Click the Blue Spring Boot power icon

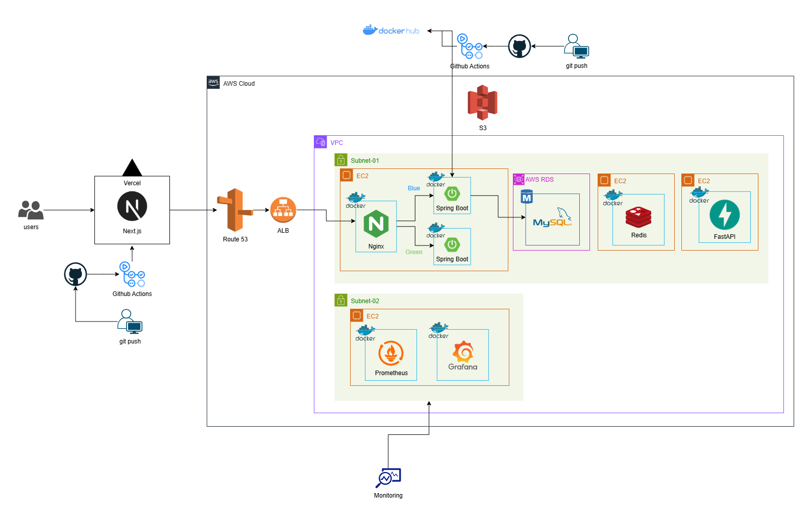coord(452,193)
